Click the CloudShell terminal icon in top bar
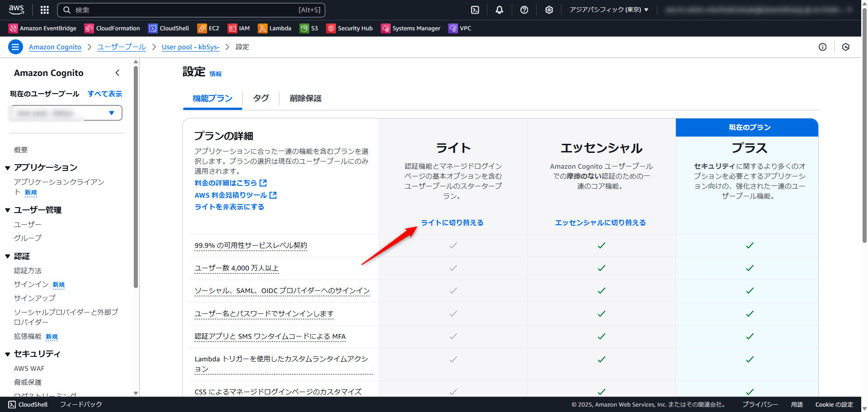Image resolution: width=868 pixels, height=412 pixels. click(x=475, y=10)
